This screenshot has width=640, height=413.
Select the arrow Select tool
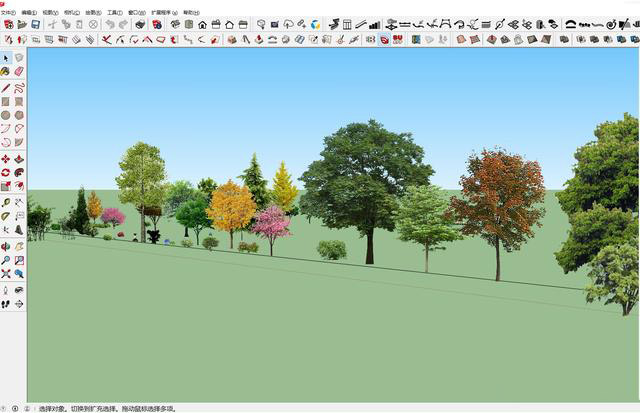click(x=6, y=58)
